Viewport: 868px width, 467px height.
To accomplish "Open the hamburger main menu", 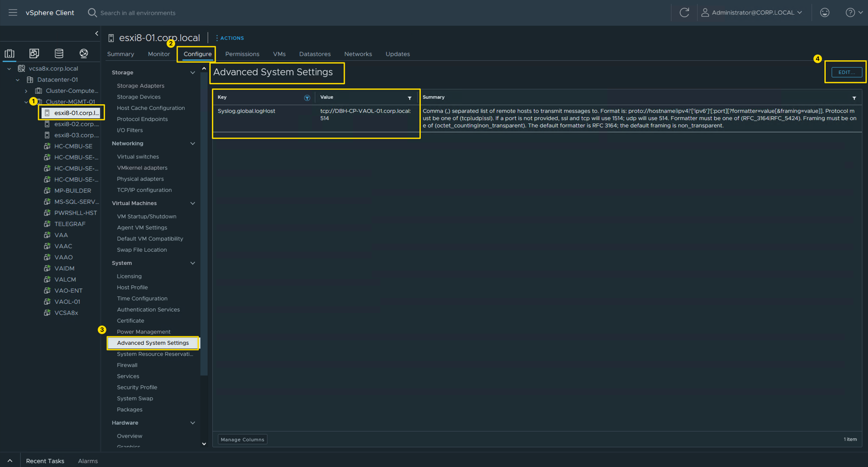I will (13, 12).
